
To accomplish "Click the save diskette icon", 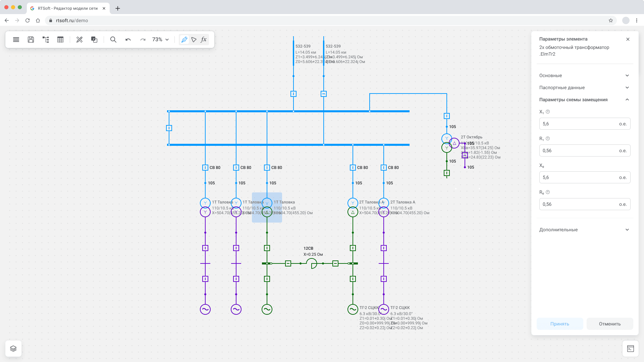I will [x=31, y=40].
